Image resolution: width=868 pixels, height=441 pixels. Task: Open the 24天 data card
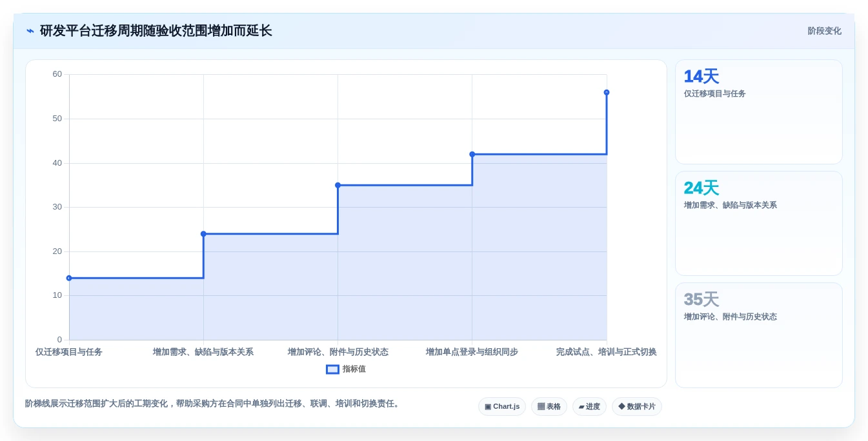(x=759, y=224)
